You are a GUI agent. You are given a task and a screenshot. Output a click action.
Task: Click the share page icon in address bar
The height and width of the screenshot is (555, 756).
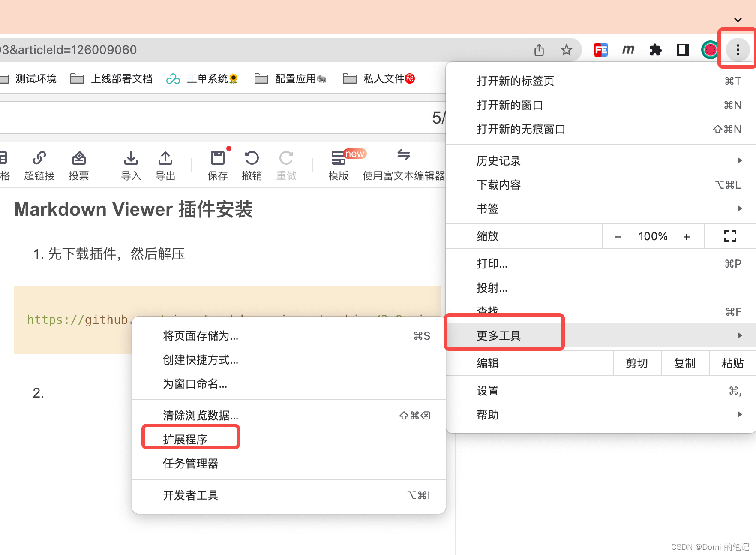coord(539,50)
